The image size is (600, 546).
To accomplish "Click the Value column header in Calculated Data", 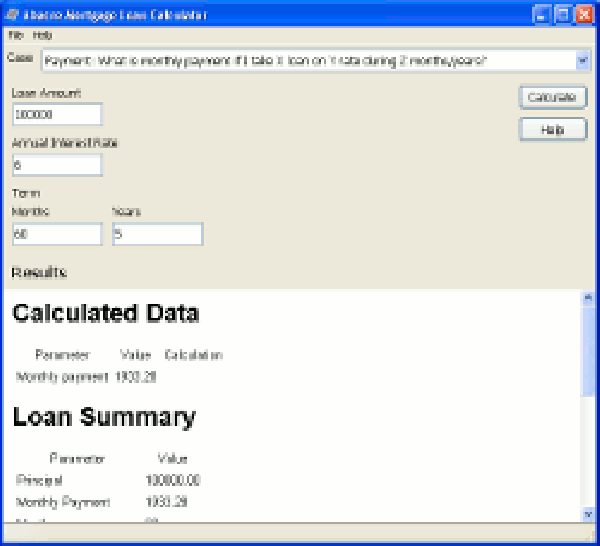I will point(135,355).
